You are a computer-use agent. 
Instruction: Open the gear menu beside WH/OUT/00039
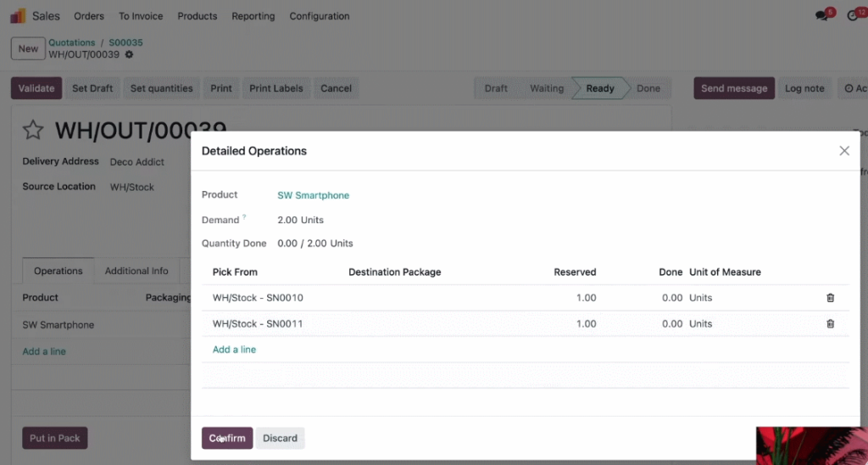click(129, 54)
